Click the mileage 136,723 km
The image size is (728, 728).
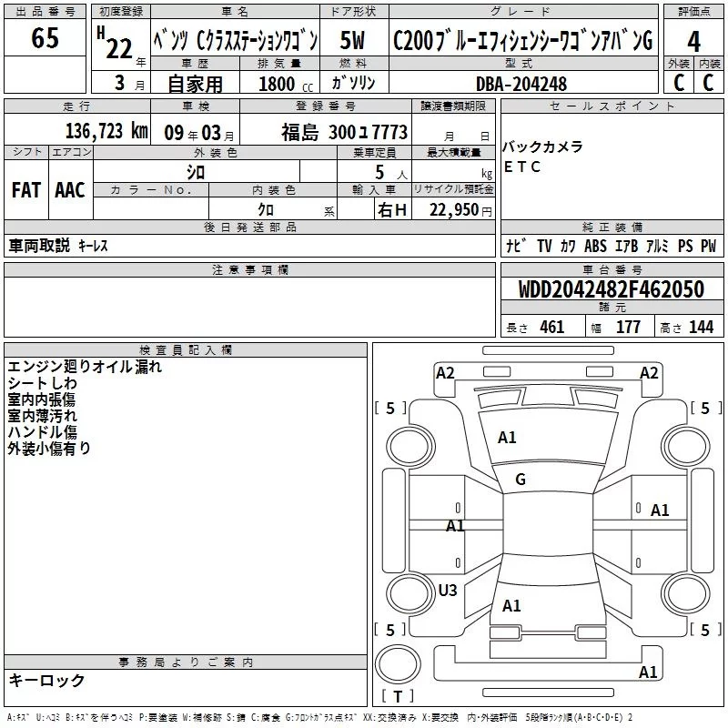point(106,131)
